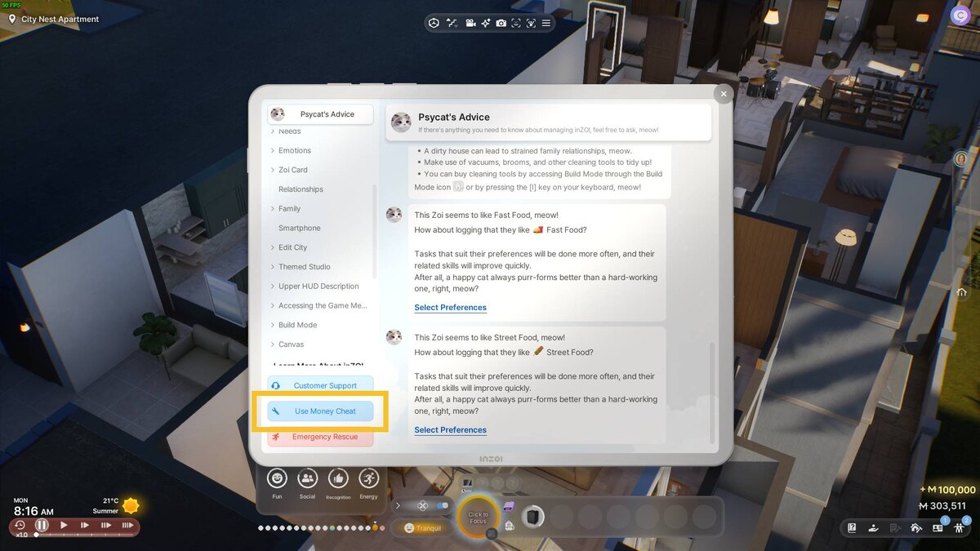Expand the Build Mode topic

(272, 325)
